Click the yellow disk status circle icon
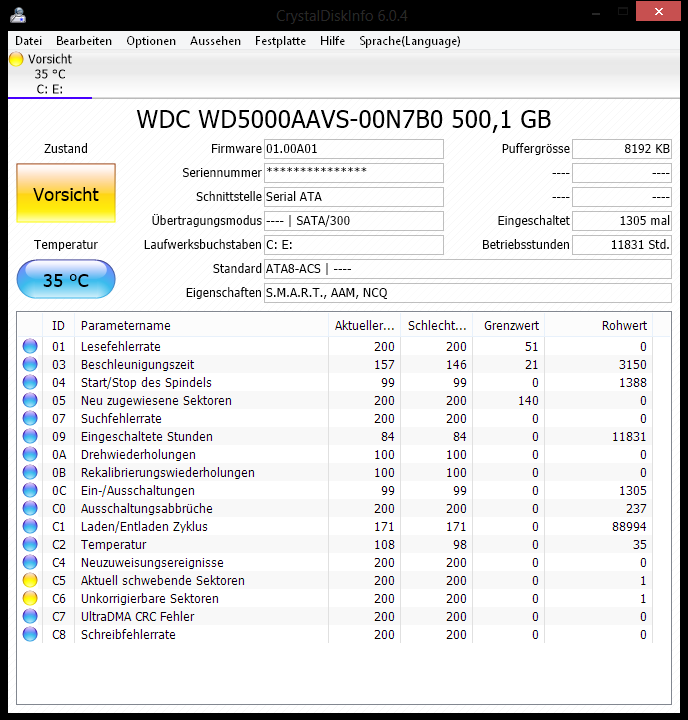 tap(16, 59)
